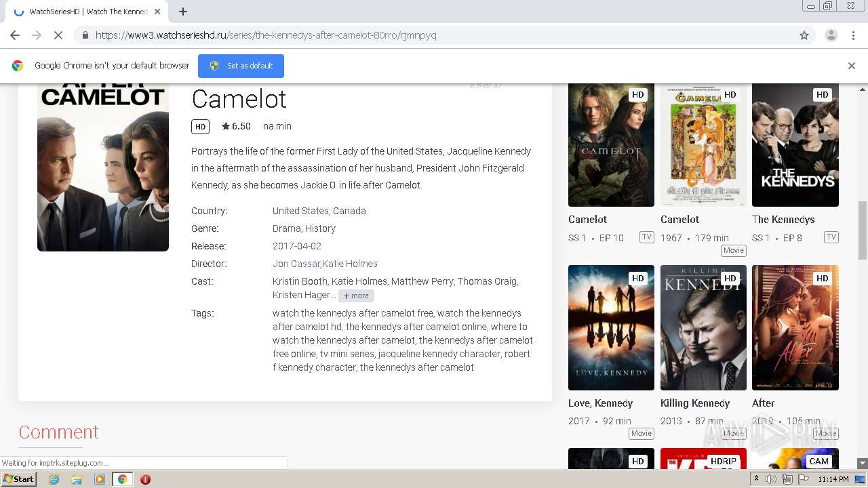The image size is (868, 488).
Task: Go back to the previous page
Action: coord(15,35)
